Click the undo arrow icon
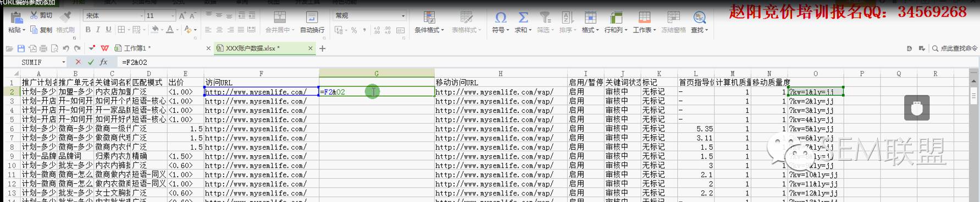Viewport: 980px width, 202px height. tap(66, 48)
